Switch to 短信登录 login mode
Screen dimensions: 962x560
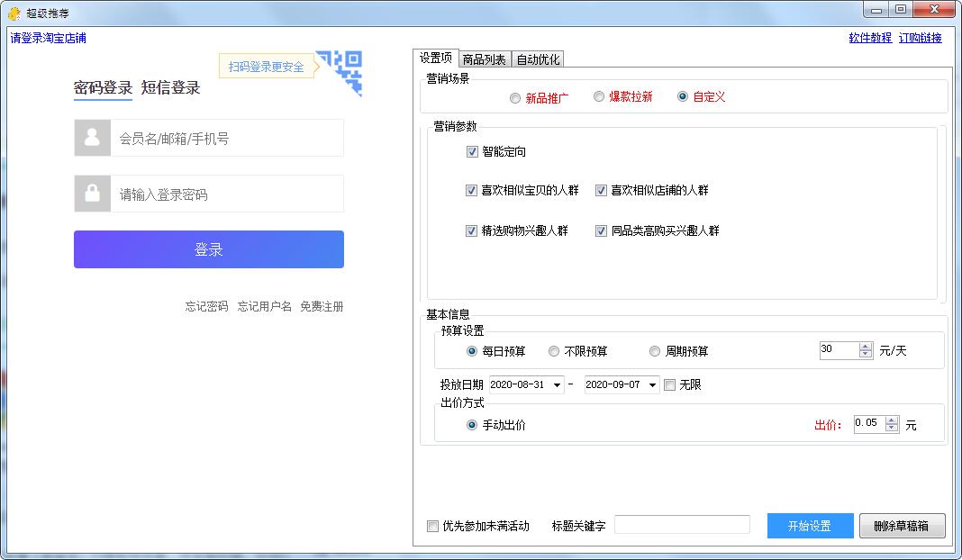pos(170,87)
